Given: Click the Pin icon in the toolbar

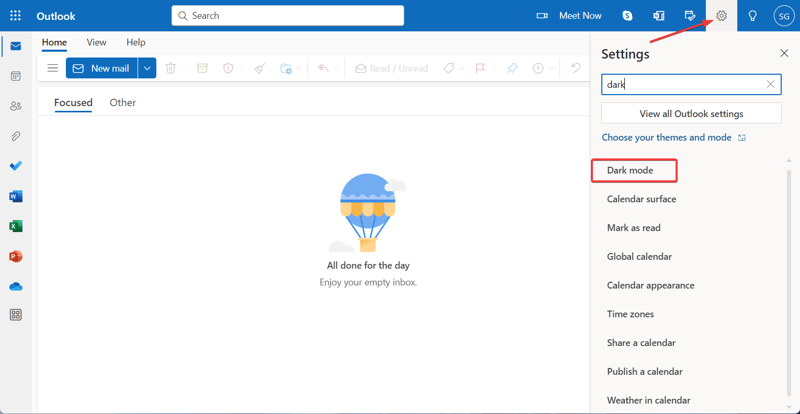Looking at the screenshot, I should [x=512, y=68].
